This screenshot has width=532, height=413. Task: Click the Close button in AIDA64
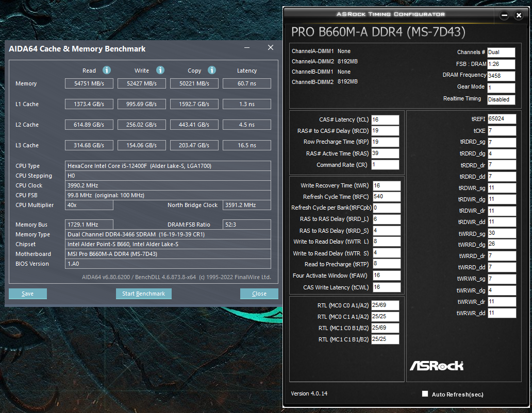pos(259,294)
